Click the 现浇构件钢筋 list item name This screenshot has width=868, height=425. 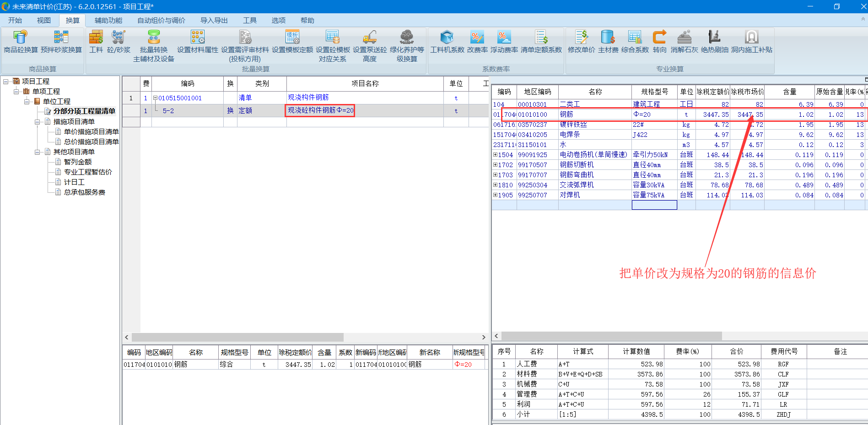pos(308,98)
